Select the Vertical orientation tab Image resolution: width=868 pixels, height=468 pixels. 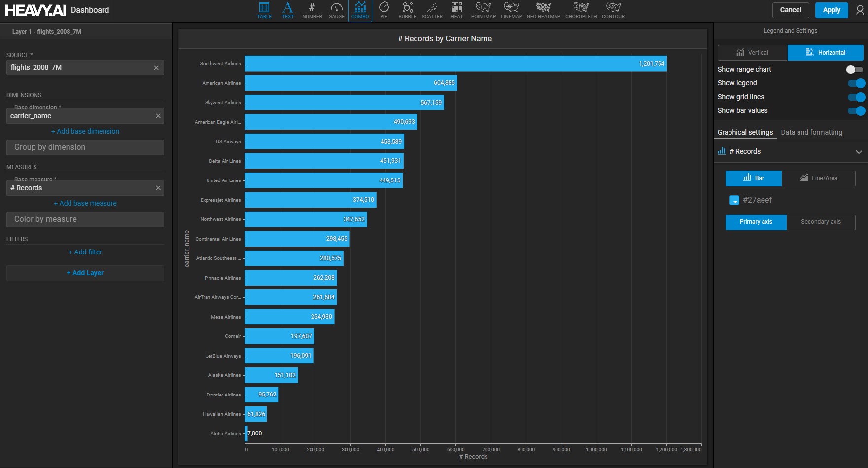(x=752, y=53)
